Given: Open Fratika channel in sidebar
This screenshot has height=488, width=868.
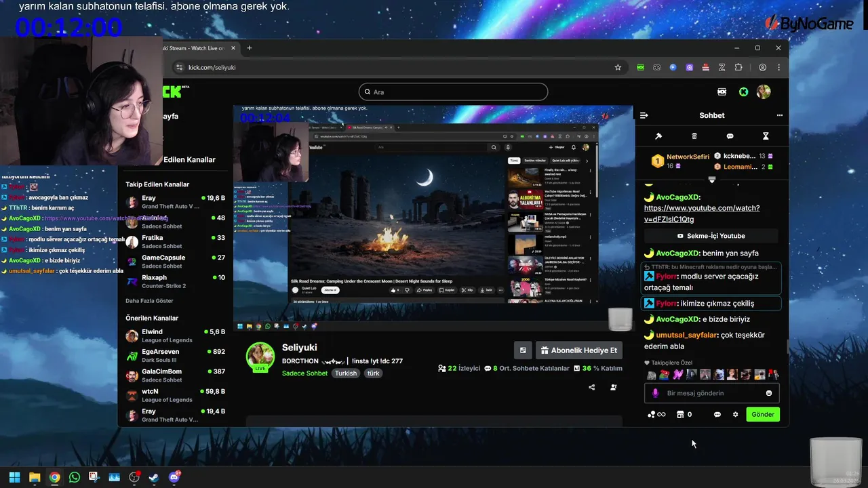Looking at the screenshot, I should (175, 242).
